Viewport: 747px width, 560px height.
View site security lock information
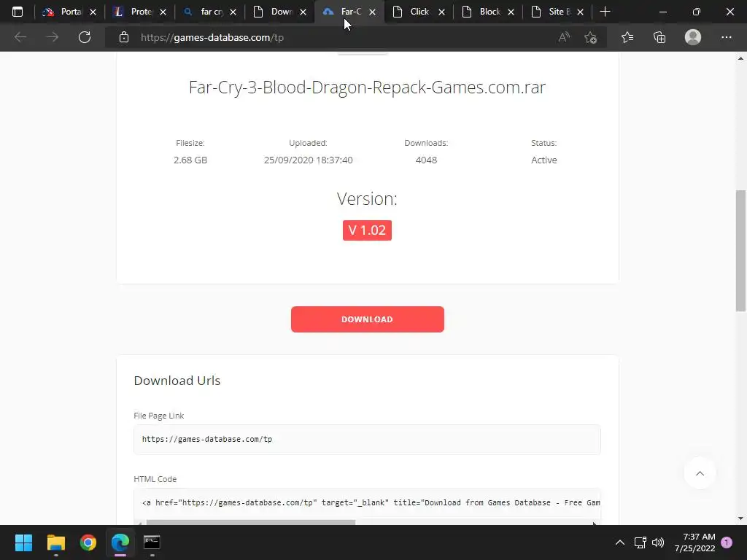pyautogui.click(x=124, y=37)
